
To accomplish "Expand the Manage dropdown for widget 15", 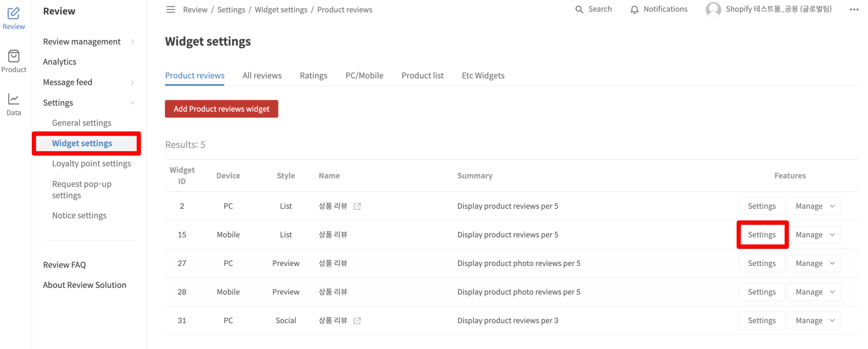I will (814, 234).
